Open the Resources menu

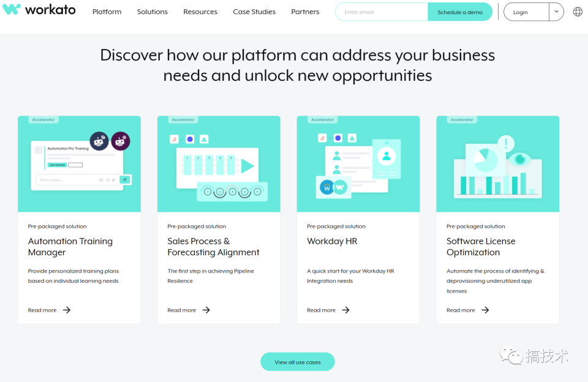[x=200, y=12]
